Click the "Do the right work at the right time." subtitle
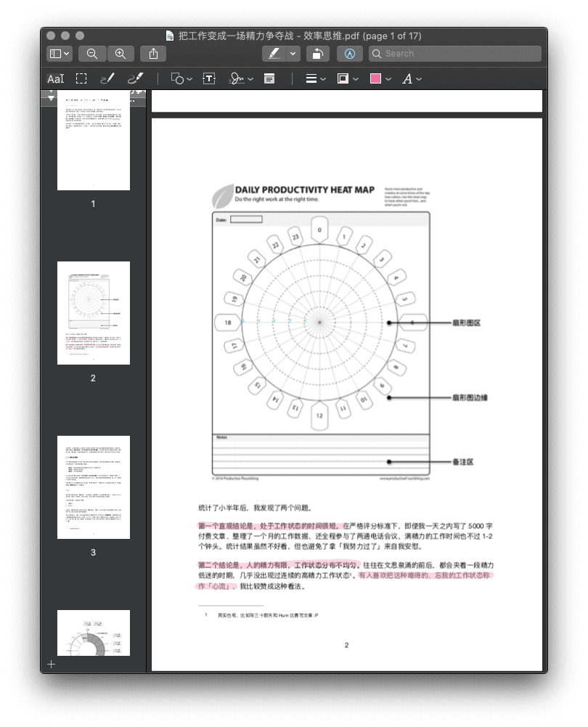 277,200
